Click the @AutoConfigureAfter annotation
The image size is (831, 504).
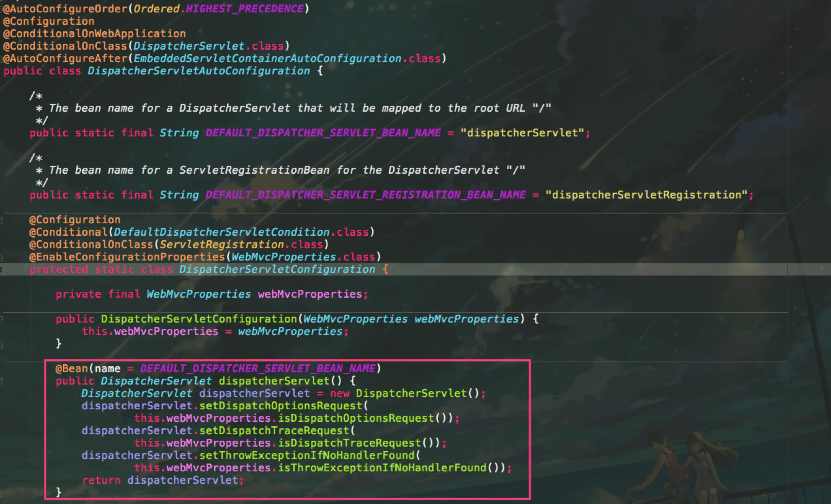[x=65, y=58]
